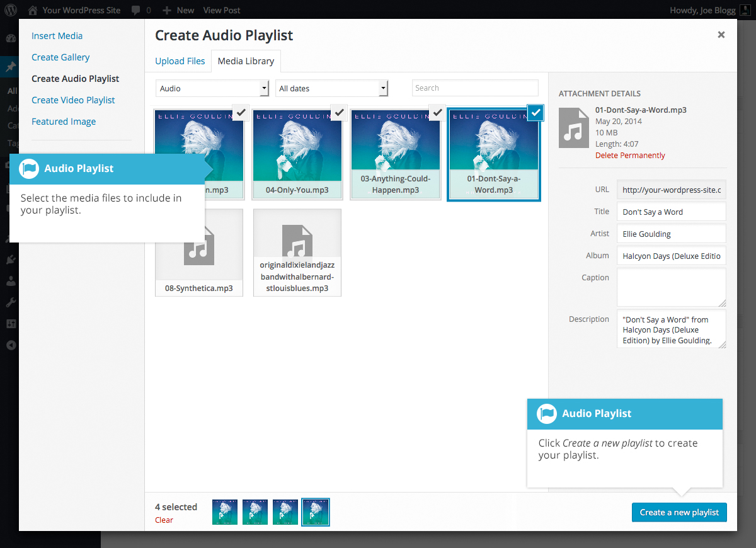Click the Length: 4:07 text

(617, 144)
